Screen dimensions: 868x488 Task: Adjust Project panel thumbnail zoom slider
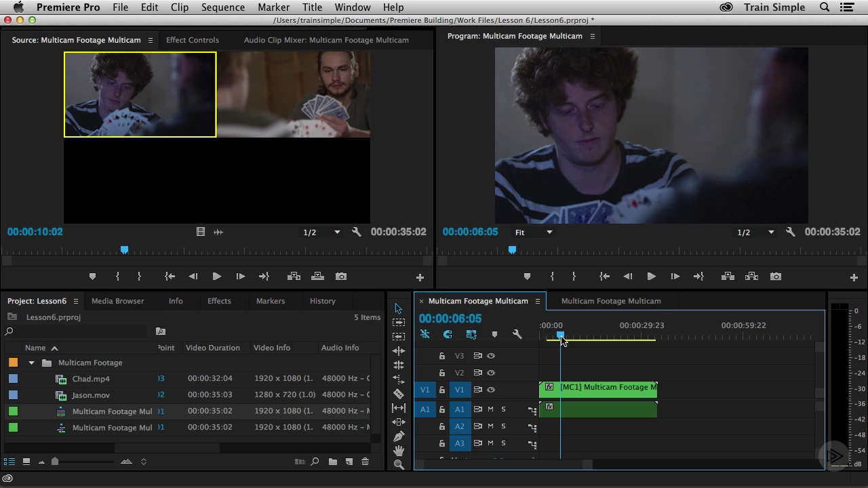tap(55, 462)
